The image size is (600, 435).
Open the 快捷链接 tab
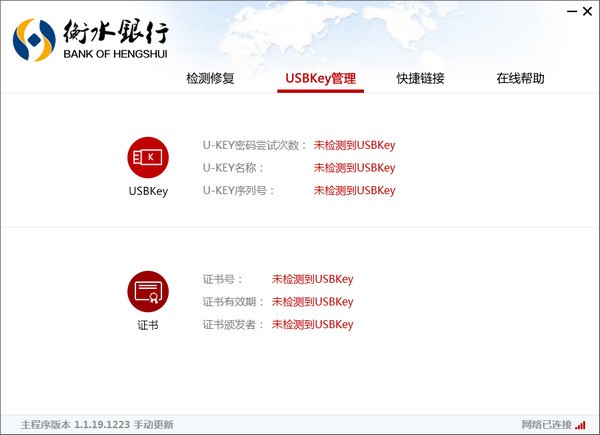click(x=421, y=78)
